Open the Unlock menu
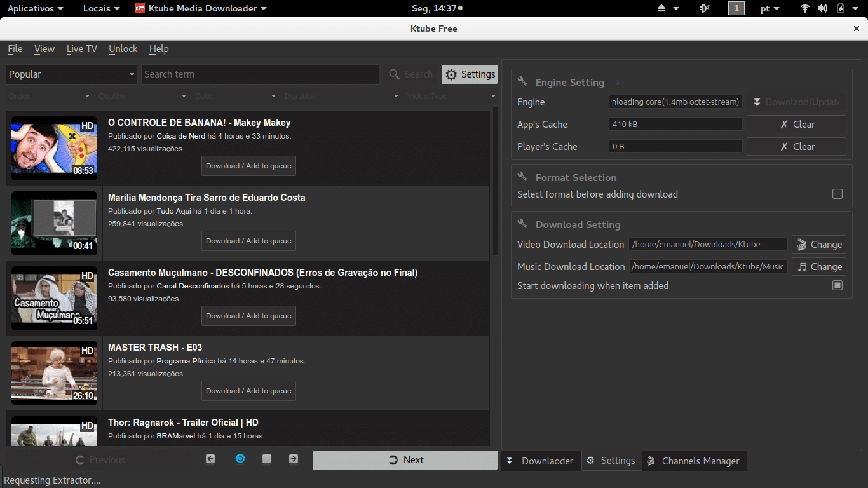The image size is (868, 488). point(123,49)
